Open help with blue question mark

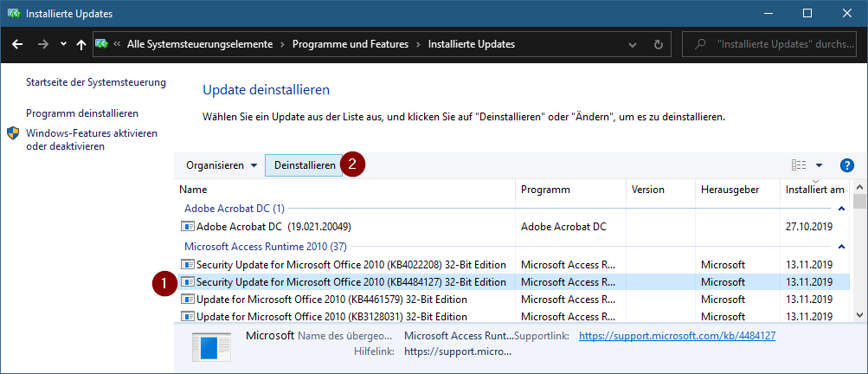(847, 165)
